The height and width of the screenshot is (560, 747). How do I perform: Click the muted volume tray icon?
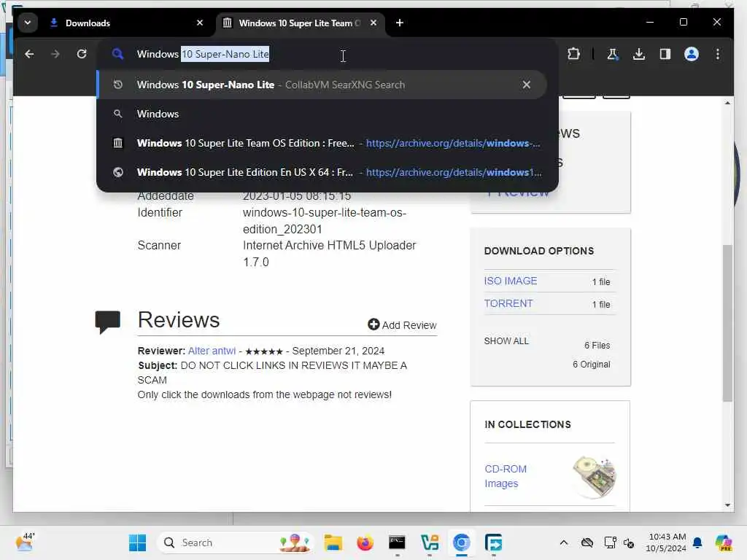coord(629,542)
